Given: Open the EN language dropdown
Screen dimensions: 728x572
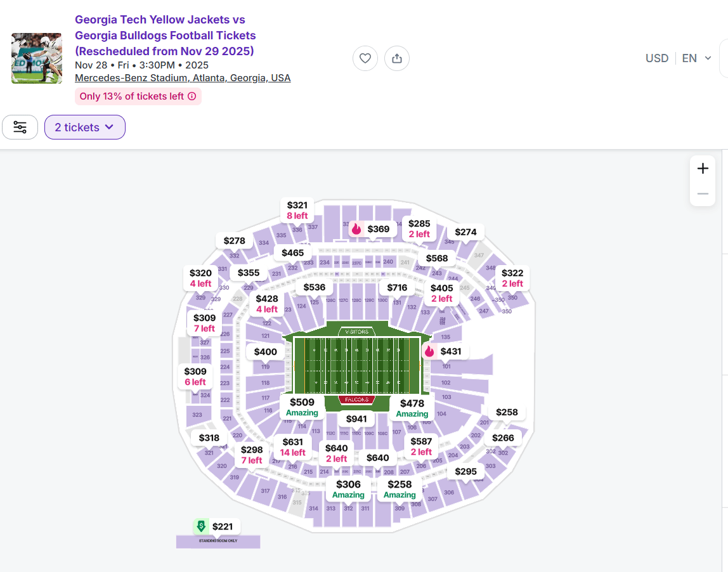Looking at the screenshot, I should [696, 58].
